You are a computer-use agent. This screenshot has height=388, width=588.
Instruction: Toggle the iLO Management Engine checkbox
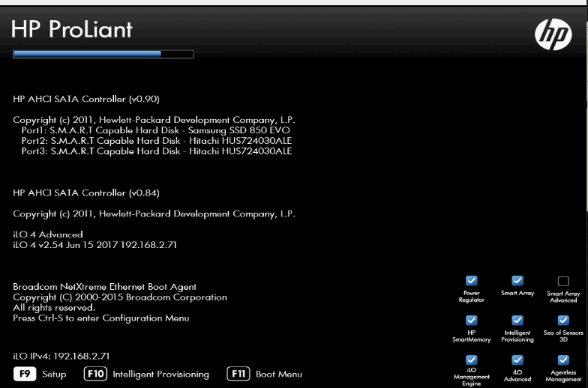[472, 360]
